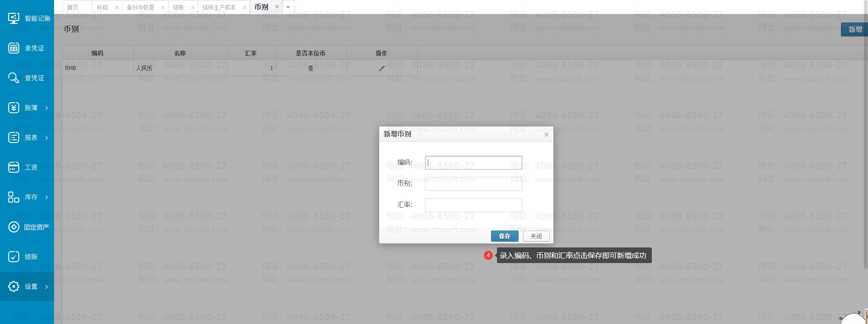868x324 pixels.
Task: Expand the 库存 submenu arrow
Action: click(47, 197)
